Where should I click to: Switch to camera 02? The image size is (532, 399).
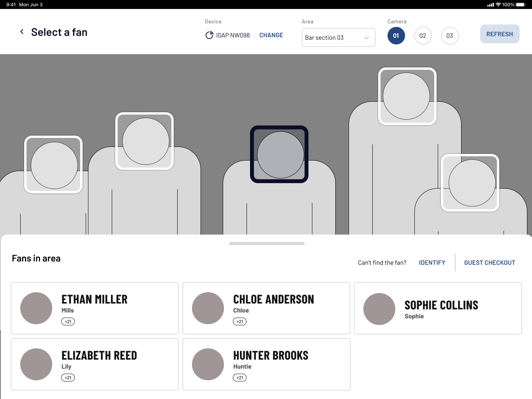pyautogui.click(x=423, y=36)
